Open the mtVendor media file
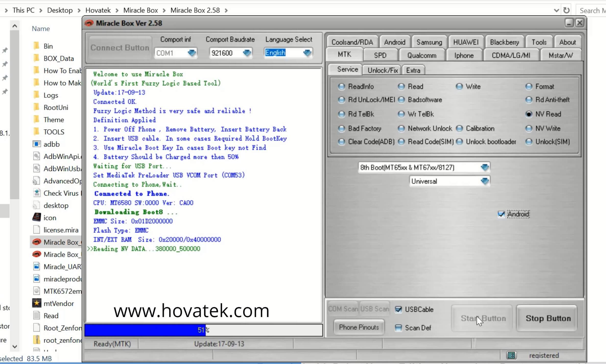The height and width of the screenshot is (364, 606). [58, 303]
